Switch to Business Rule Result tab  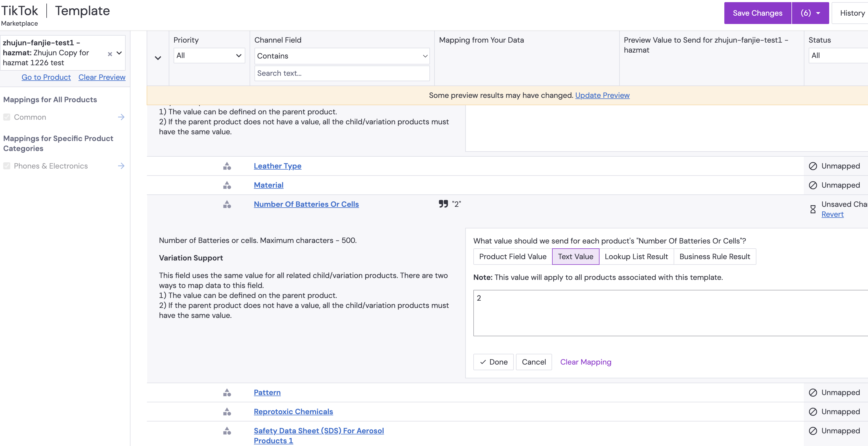click(714, 256)
